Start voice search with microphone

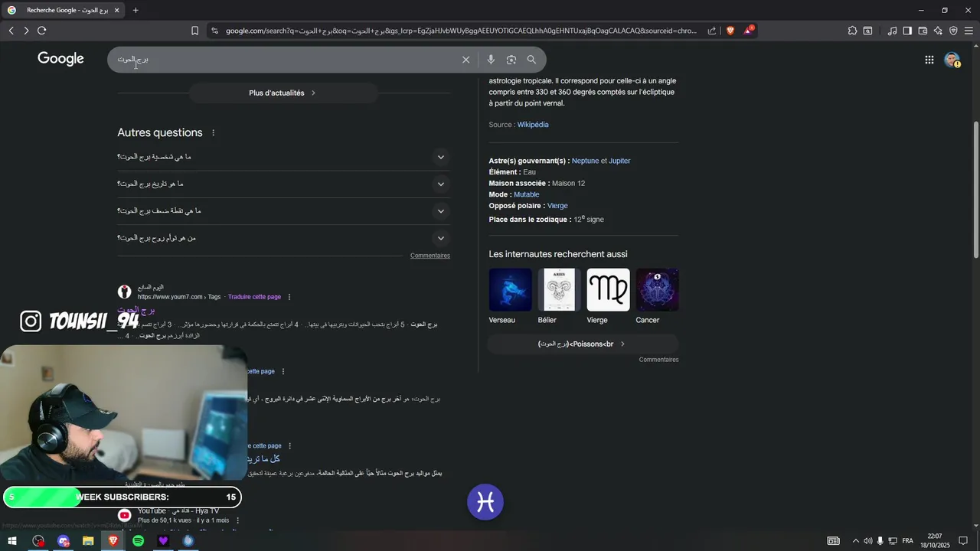[491, 60]
